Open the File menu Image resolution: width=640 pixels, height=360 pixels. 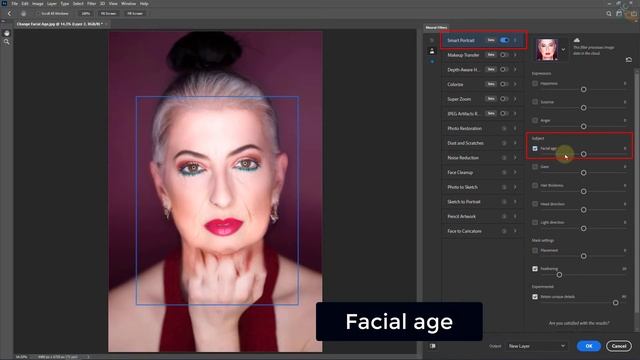(x=15, y=4)
